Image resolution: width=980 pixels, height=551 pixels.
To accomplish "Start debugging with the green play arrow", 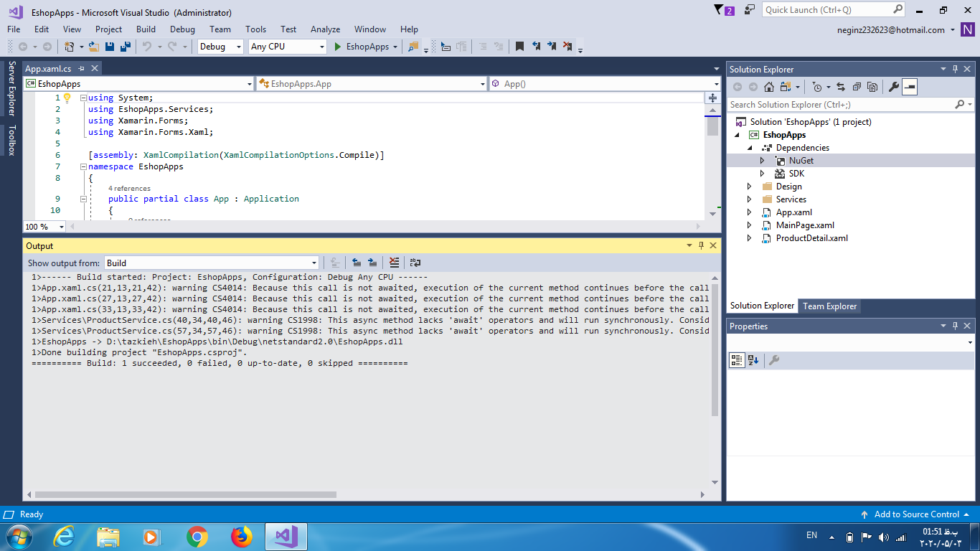I will (338, 47).
